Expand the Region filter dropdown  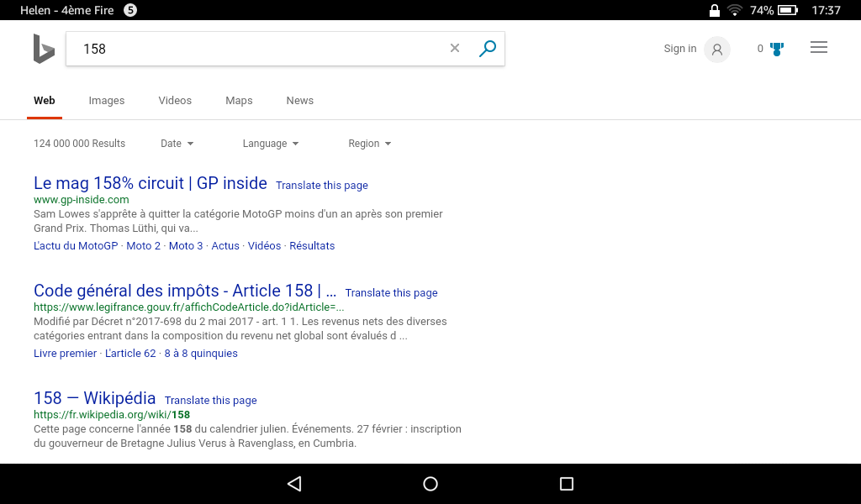coord(370,143)
